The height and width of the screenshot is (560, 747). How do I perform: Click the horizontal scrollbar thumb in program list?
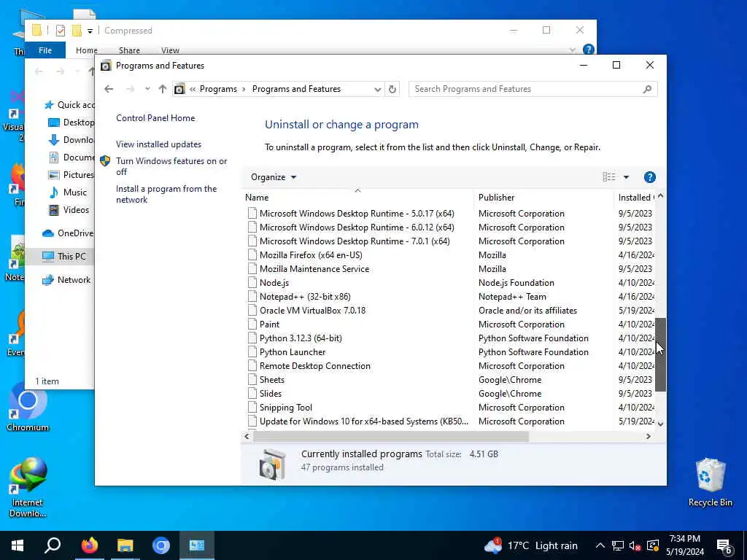coord(391,436)
